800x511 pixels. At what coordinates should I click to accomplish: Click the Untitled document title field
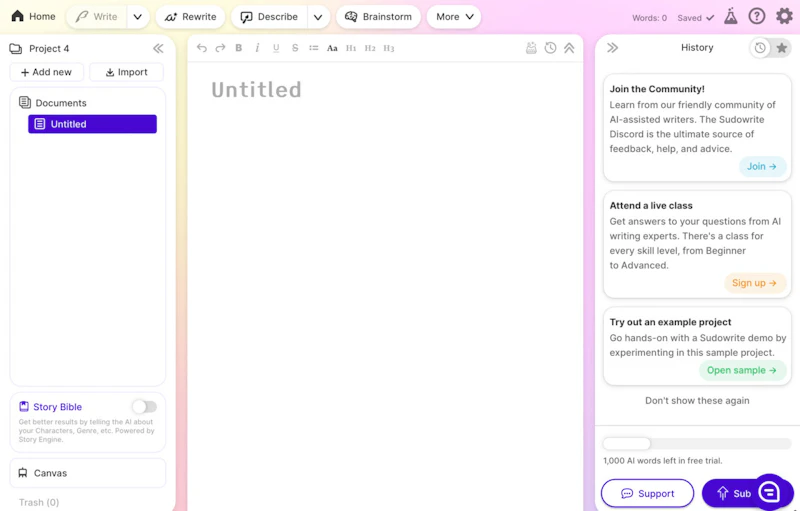pos(256,90)
